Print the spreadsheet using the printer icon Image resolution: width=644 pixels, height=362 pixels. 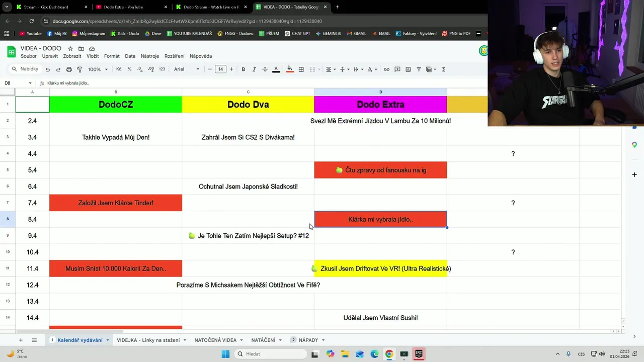click(x=69, y=69)
